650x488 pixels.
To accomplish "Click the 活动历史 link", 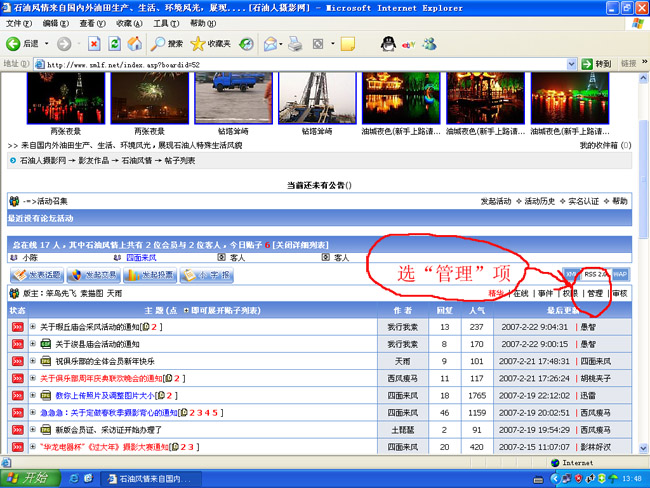I will [x=540, y=202].
